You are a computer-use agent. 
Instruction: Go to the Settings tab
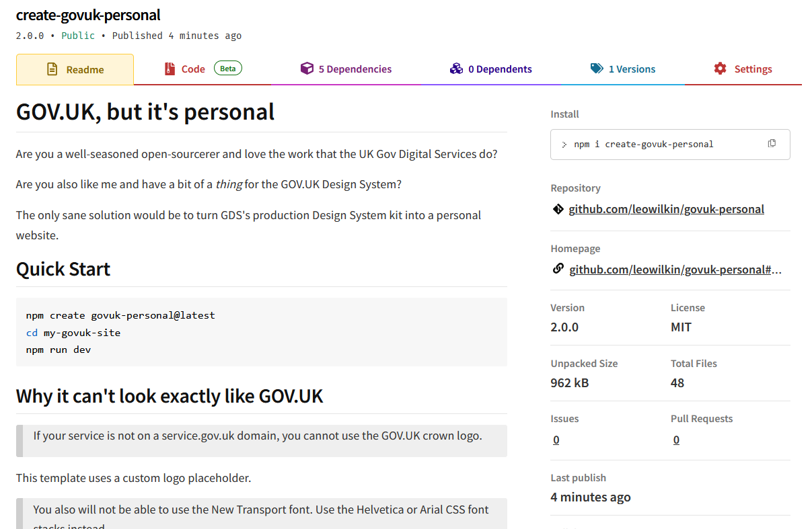(743, 69)
